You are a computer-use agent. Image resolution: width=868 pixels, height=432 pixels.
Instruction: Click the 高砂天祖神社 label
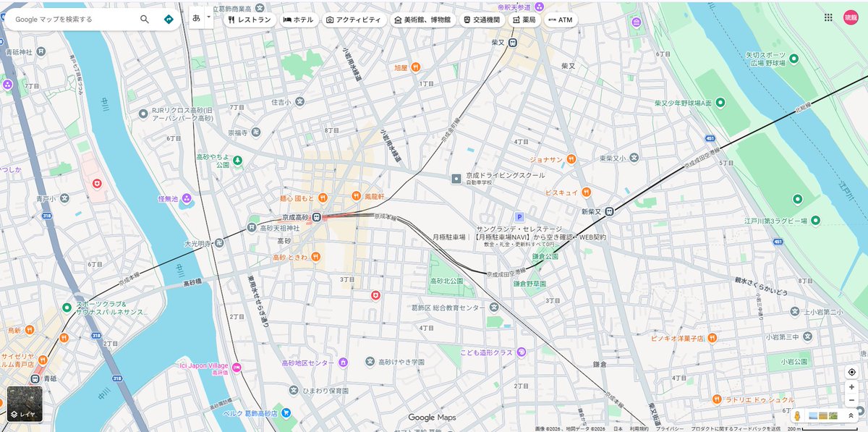pos(279,228)
